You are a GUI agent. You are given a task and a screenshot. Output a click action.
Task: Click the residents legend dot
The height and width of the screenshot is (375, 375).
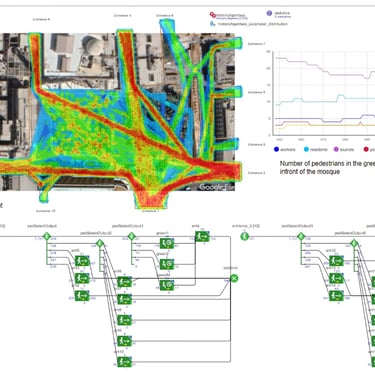306,149
